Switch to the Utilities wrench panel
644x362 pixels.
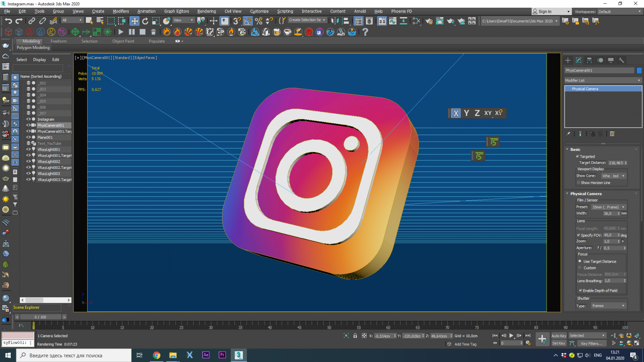point(621,60)
